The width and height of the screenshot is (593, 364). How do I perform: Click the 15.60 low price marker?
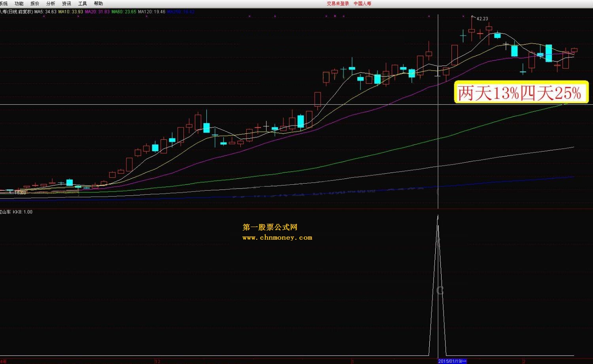click(20, 193)
